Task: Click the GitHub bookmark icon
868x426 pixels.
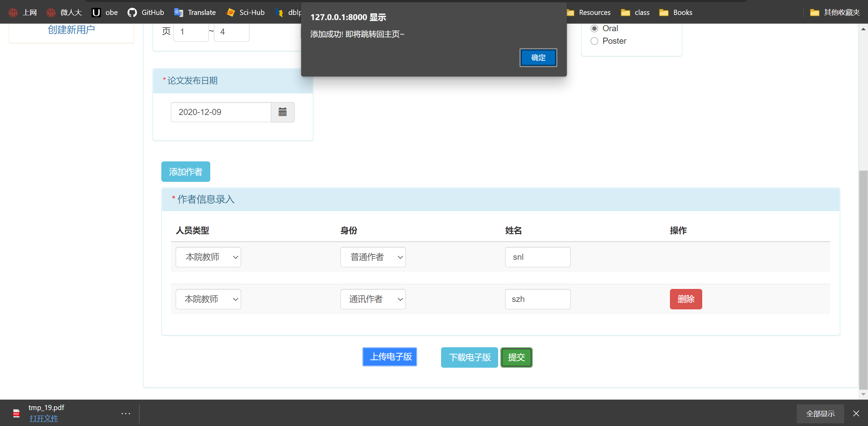Action: click(x=132, y=13)
